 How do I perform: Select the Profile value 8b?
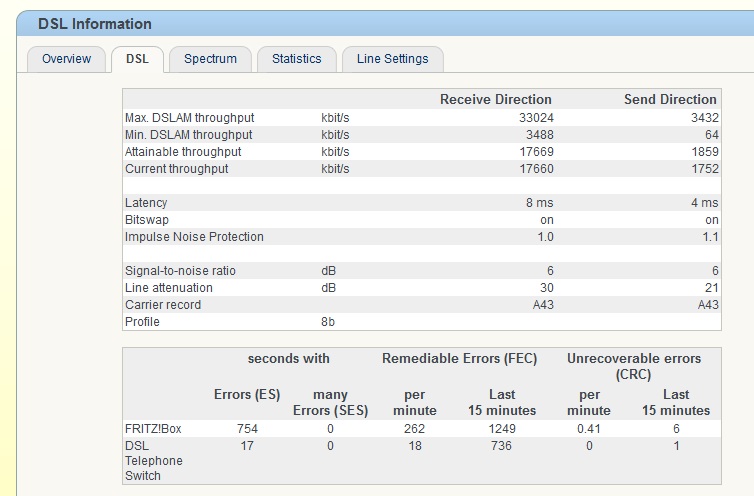328,322
